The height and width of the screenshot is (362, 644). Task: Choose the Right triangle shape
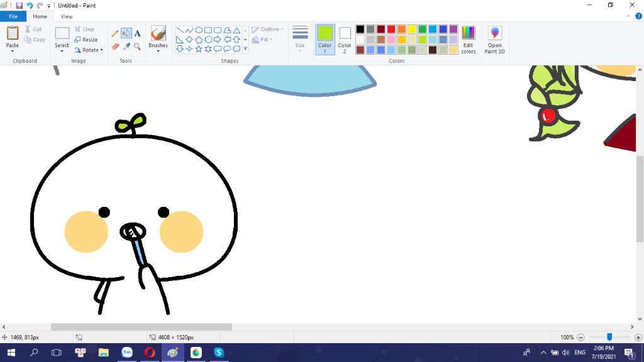(180, 40)
